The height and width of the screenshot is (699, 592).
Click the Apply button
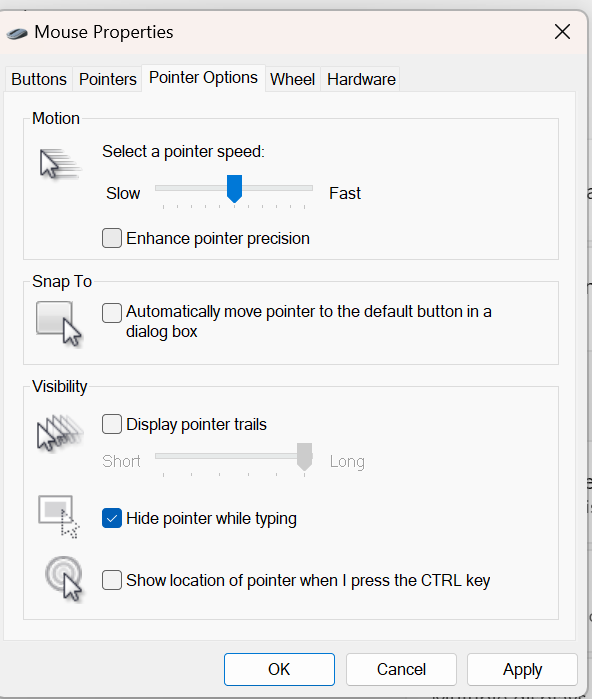522,669
